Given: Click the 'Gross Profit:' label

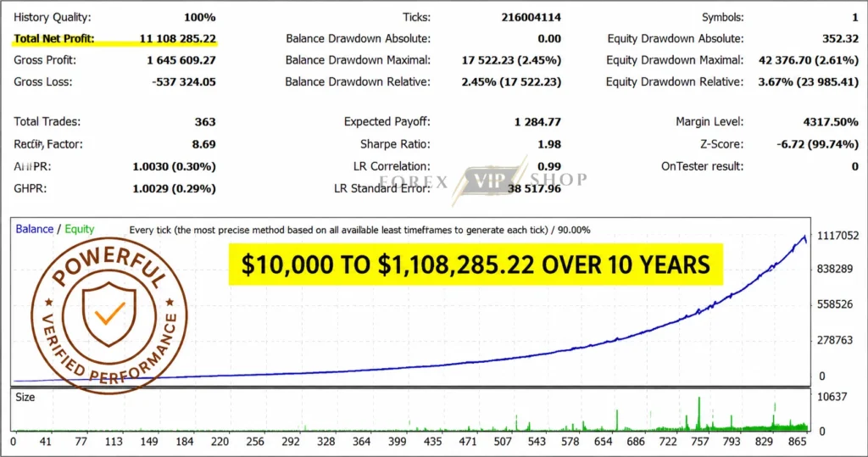Looking at the screenshot, I should coord(45,60).
